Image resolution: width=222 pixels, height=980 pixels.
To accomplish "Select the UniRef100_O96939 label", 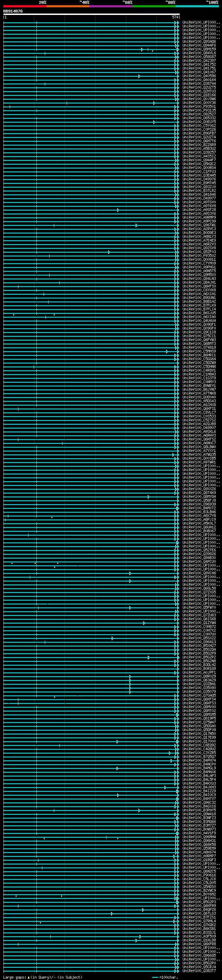I will (x=199, y=504).
